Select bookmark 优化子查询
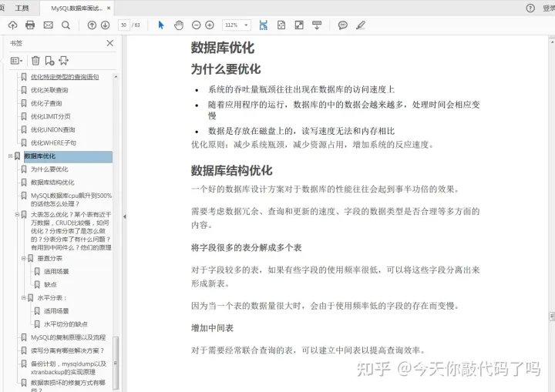 (46, 103)
